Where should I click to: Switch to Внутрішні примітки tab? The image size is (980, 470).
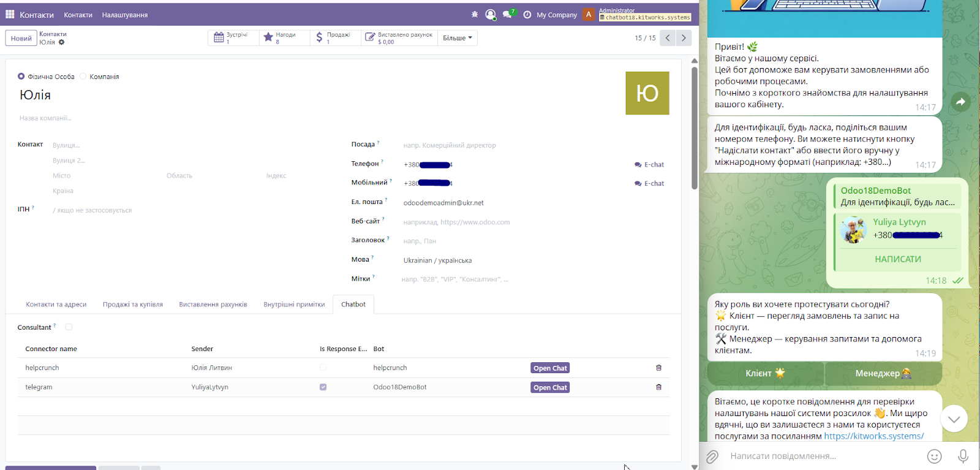(x=294, y=305)
